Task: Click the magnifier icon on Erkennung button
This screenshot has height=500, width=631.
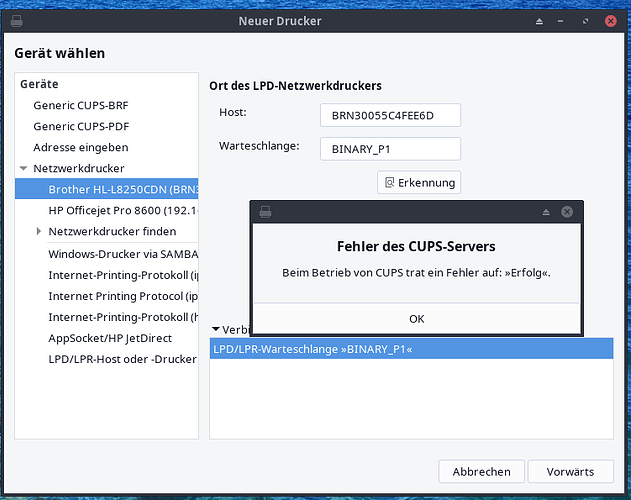Action: click(389, 182)
